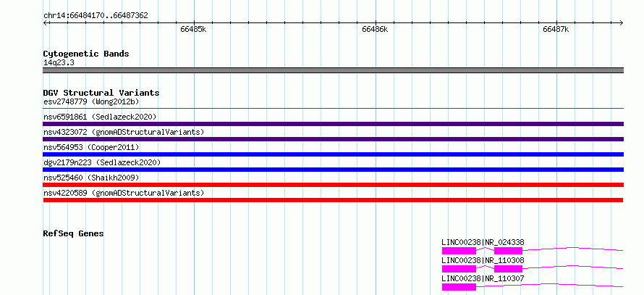Select the red nsv4220589 variant bar
The width and height of the screenshot is (644, 295).
pos(333,200)
